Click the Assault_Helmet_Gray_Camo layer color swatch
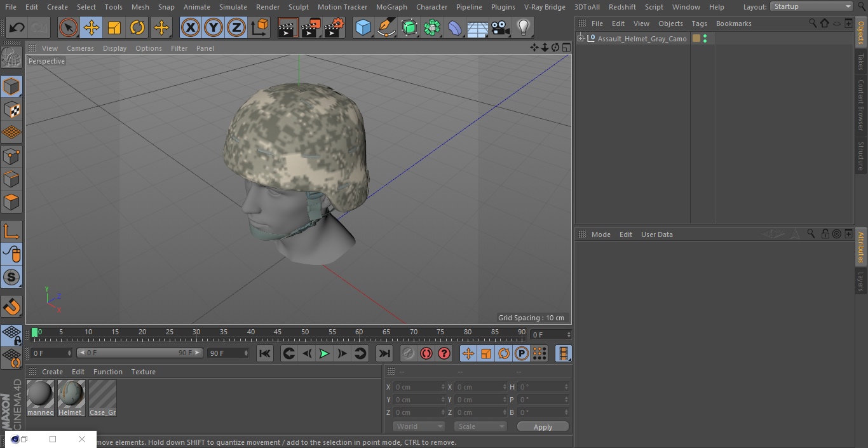Screen dimensions: 868x448 click(696, 39)
